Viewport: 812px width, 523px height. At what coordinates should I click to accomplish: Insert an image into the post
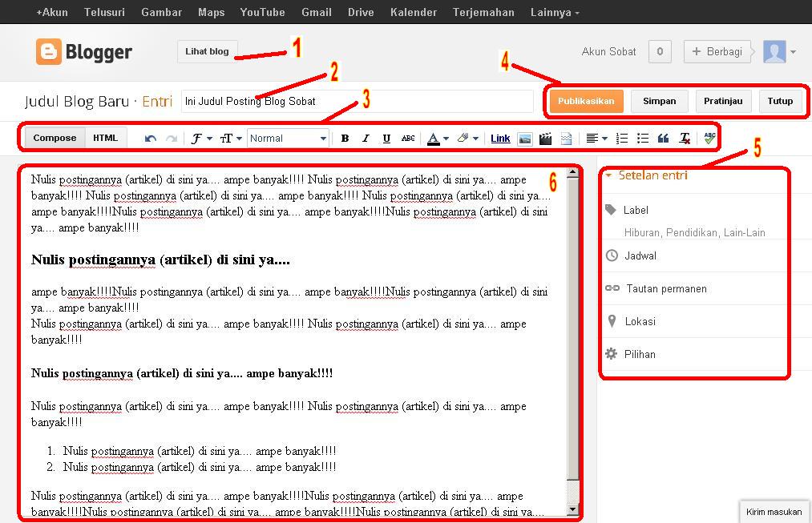(524, 138)
